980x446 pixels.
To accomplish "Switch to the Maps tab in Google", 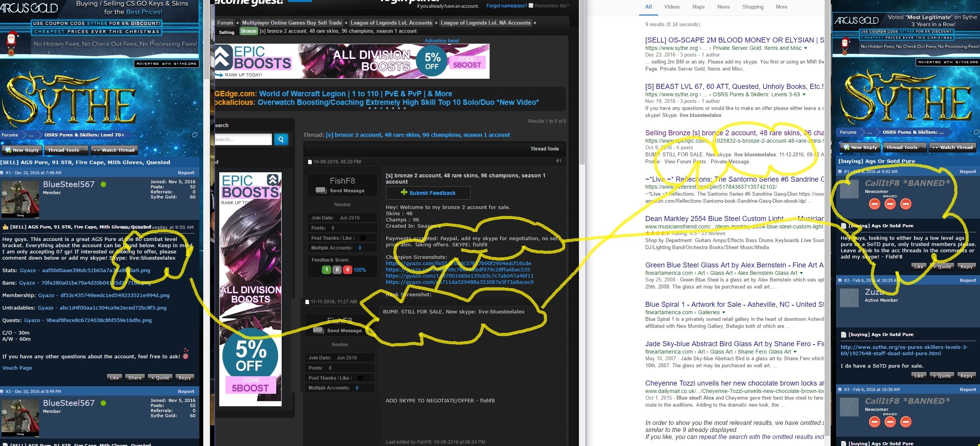I will coord(698,7).
